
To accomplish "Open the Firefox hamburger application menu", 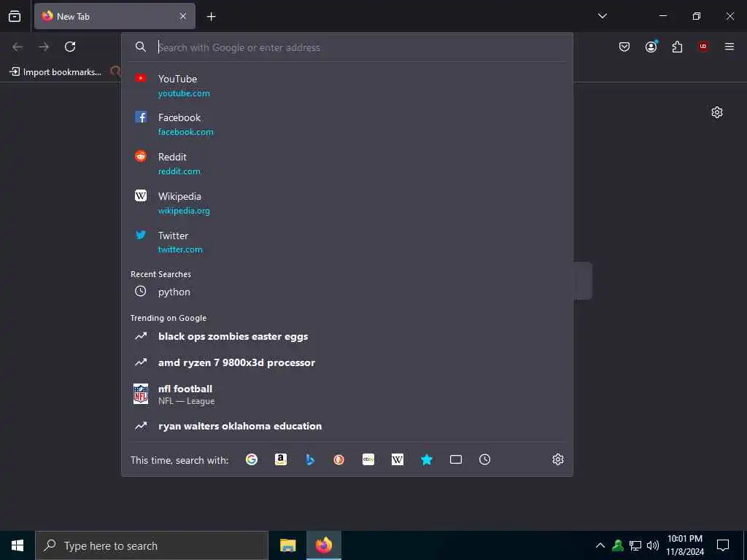I will (x=729, y=47).
